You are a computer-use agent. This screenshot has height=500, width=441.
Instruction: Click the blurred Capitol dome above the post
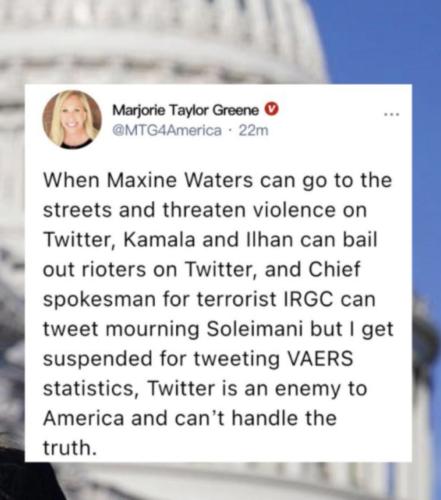[x=160, y=40]
